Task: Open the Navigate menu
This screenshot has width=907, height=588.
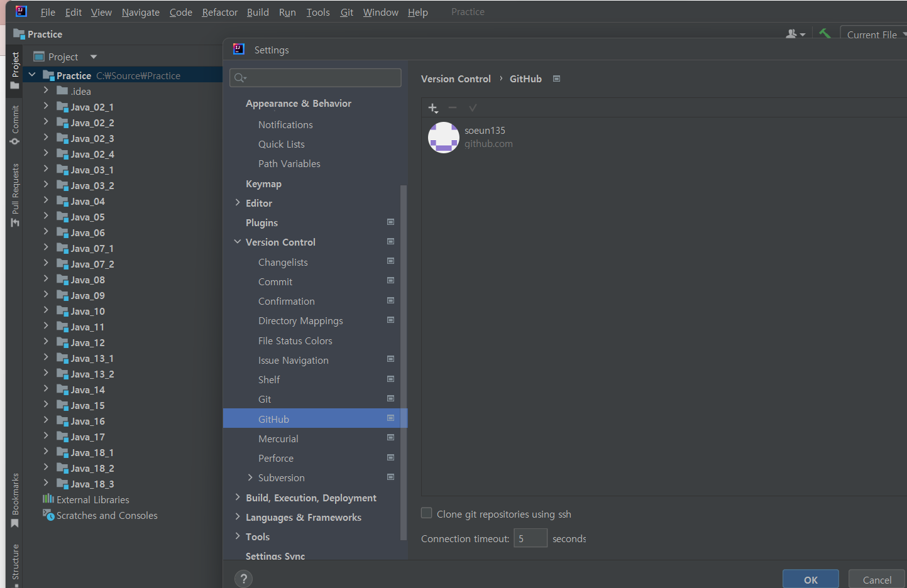Action: [x=141, y=12]
